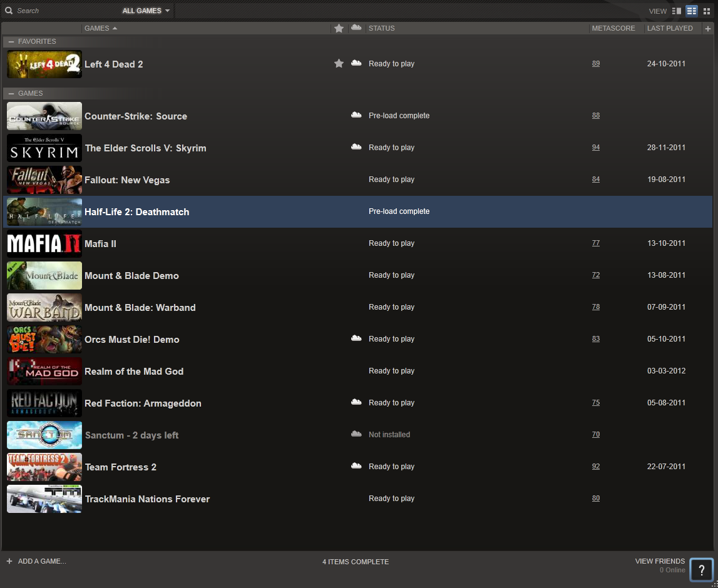Click cloud icon on Skyrim row
The image size is (718, 588).
pyautogui.click(x=356, y=147)
